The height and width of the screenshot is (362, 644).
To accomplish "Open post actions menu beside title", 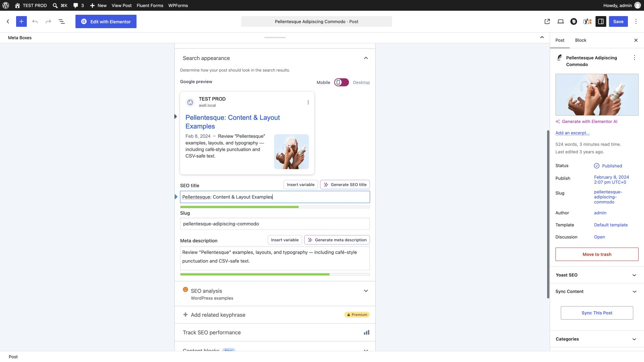I will coord(634,58).
